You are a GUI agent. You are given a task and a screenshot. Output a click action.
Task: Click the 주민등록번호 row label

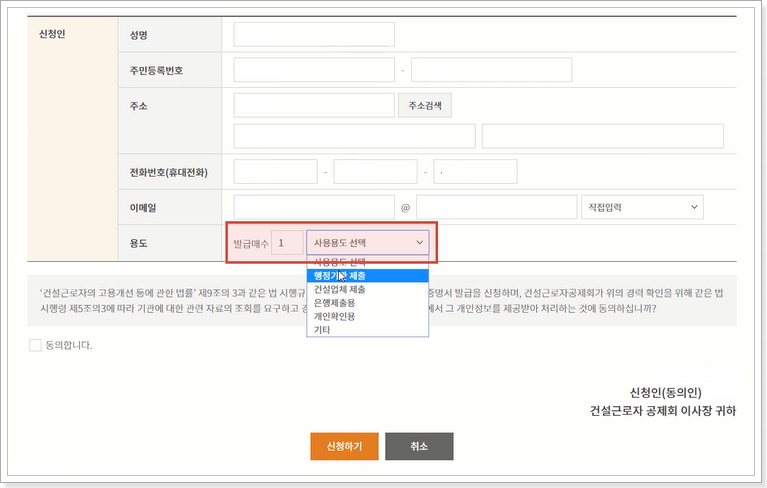156,70
